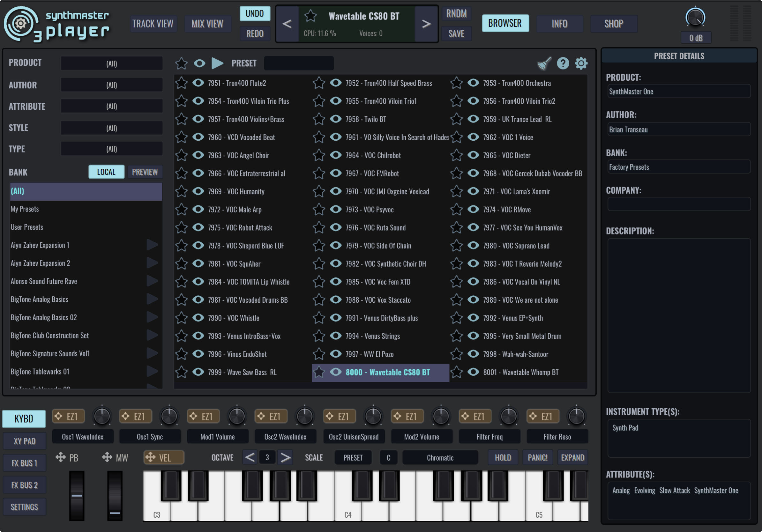Click the PB pitch bend move icon

click(60, 457)
